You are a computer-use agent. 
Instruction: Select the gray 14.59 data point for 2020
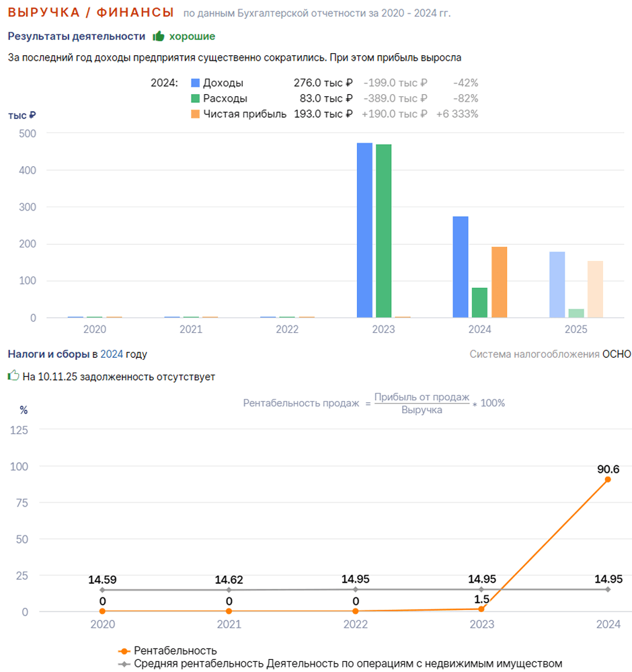[x=102, y=590]
